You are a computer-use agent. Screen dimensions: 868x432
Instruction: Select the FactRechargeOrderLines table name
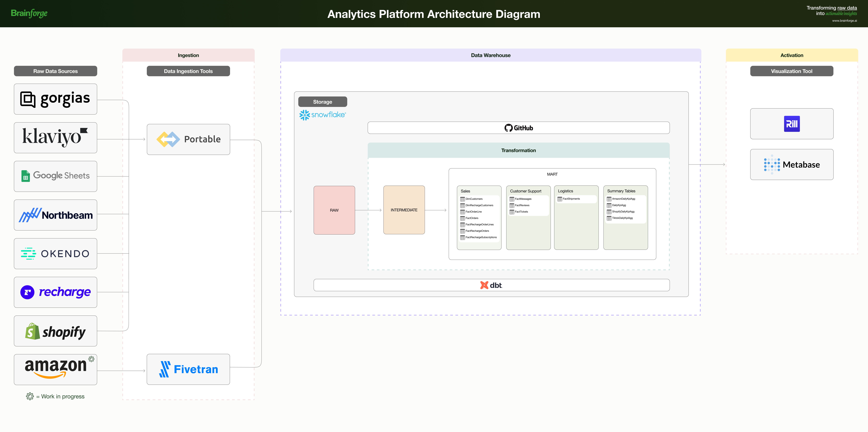tap(480, 225)
